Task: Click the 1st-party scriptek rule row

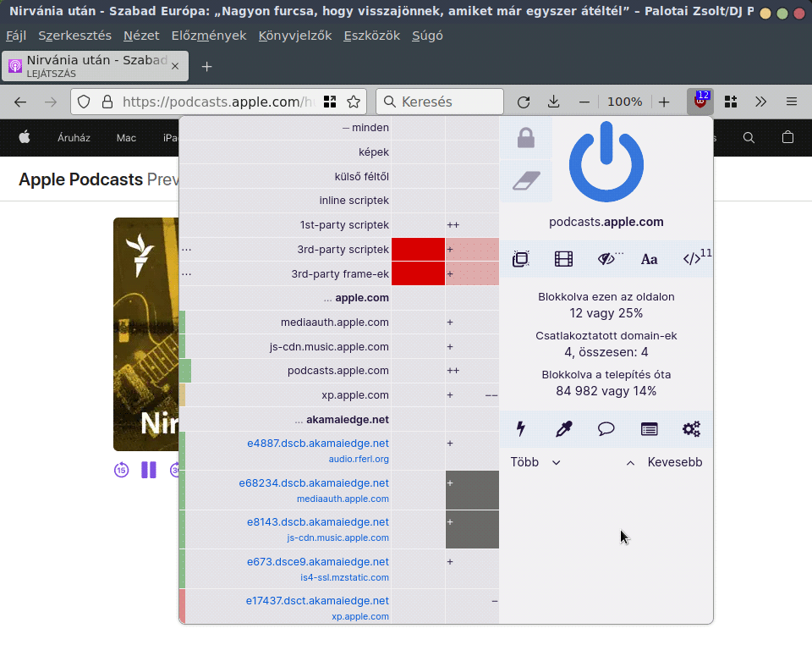Action: (x=339, y=225)
